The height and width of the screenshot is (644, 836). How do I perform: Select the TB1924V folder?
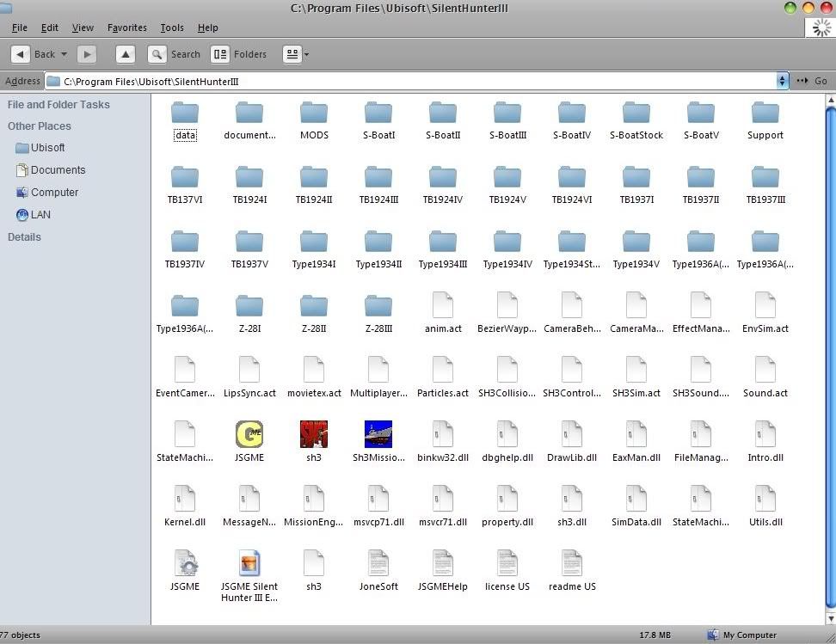(507, 186)
